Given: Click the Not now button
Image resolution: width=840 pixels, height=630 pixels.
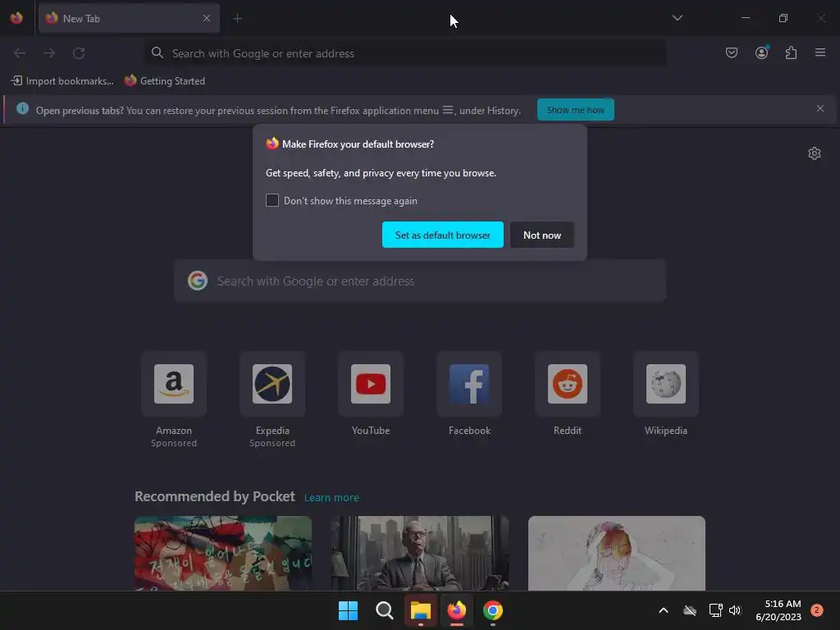Looking at the screenshot, I should [541, 235].
